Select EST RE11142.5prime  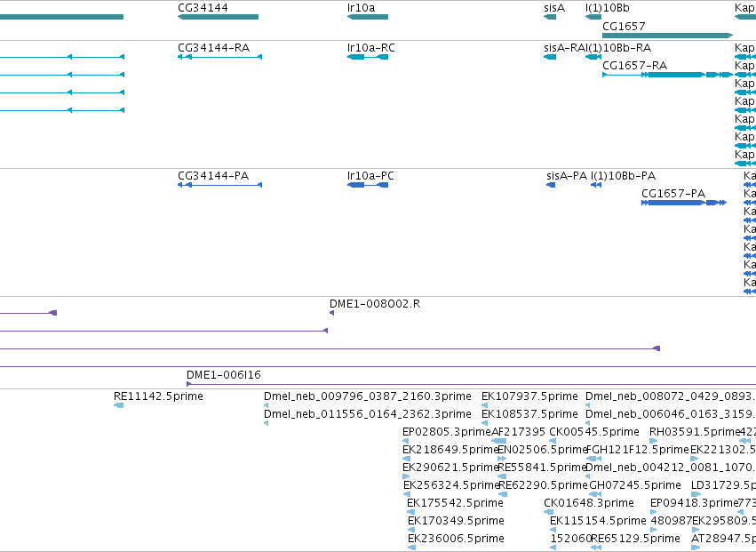pyautogui.click(x=119, y=405)
